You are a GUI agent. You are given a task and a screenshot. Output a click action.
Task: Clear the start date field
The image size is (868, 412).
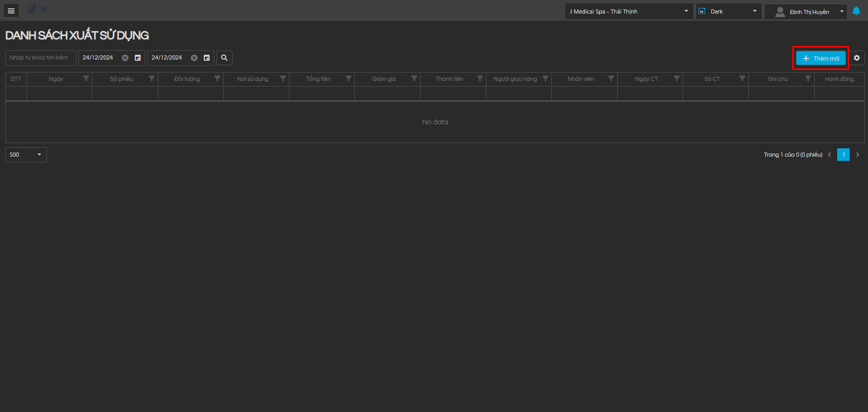pyautogui.click(x=125, y=58)
